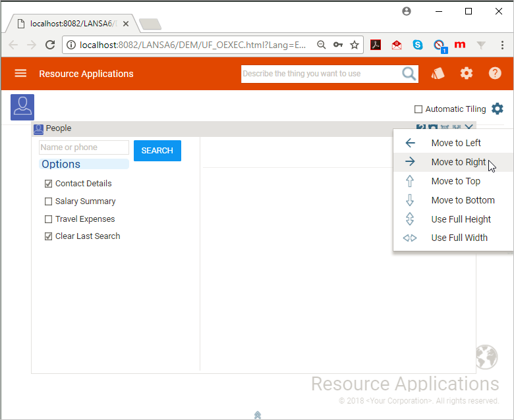The width and height of the screenshot is (514, 420).
Task: Open the help question mark icon
Action: [495, 73]
